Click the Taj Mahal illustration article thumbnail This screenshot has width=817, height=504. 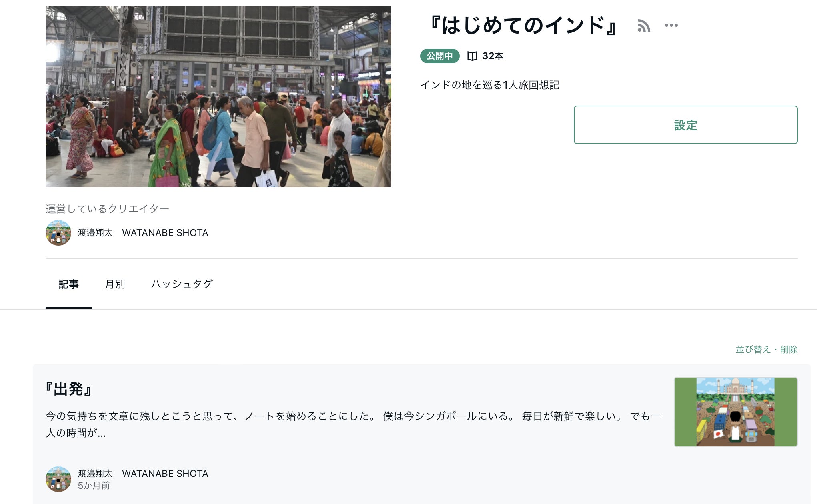click(735, 412)
